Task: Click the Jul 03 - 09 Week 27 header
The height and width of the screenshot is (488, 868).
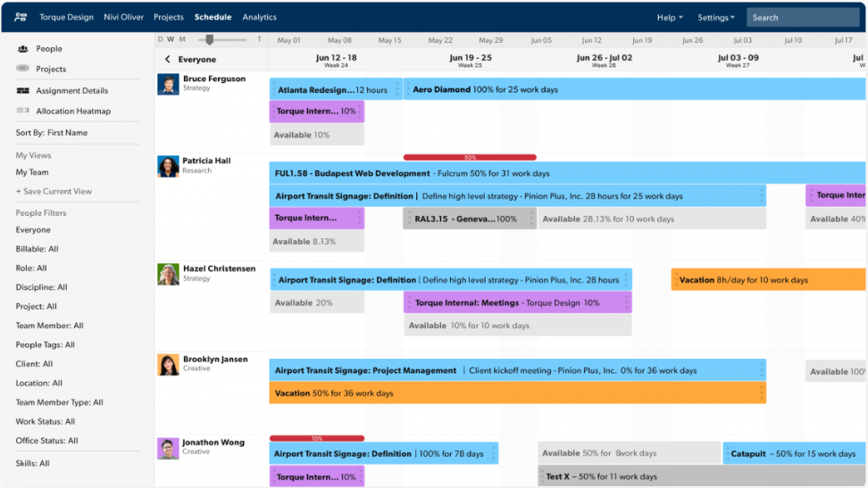Action: pos(738,61)
